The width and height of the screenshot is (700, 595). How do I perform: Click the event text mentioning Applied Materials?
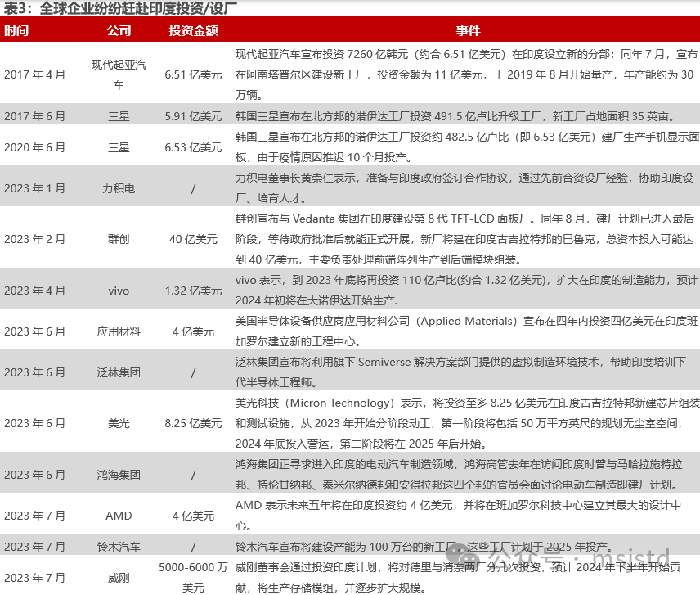[466, 331]
